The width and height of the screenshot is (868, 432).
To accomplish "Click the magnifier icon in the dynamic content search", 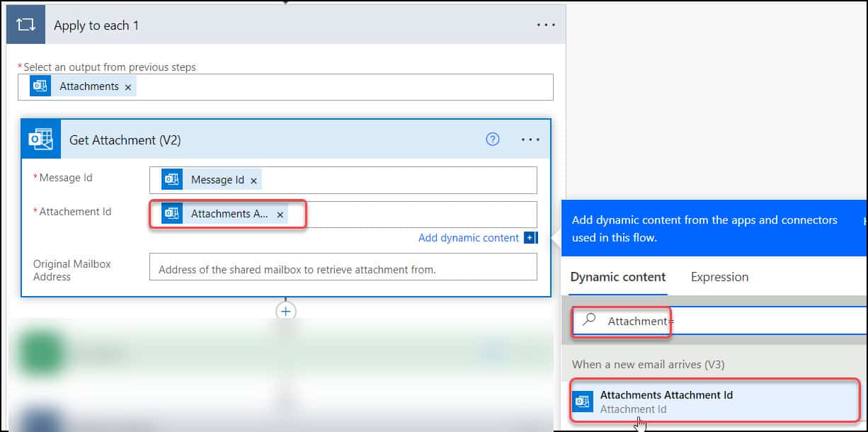I will point(588,320).
